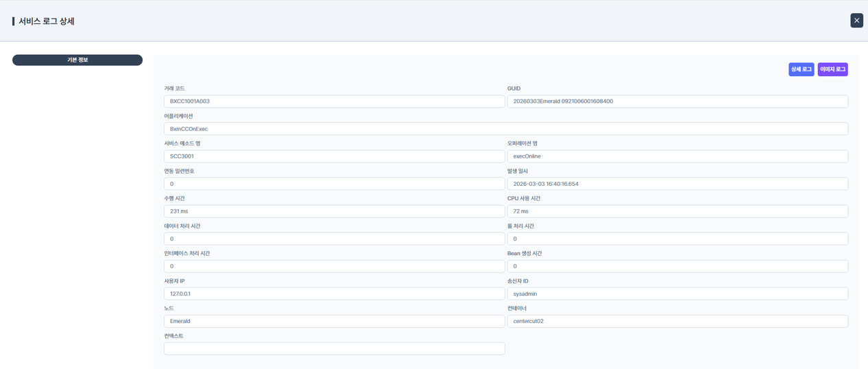Select the 노드 field showing Emerald

pyautogui.click(x=335, y=321)
